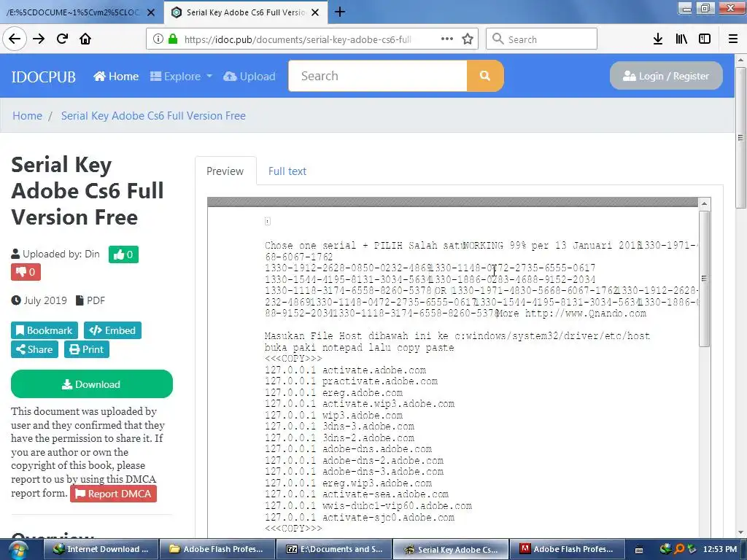Click the Bookmark button
Viewport: 747px width, 560px height.
tap(44, 330)
